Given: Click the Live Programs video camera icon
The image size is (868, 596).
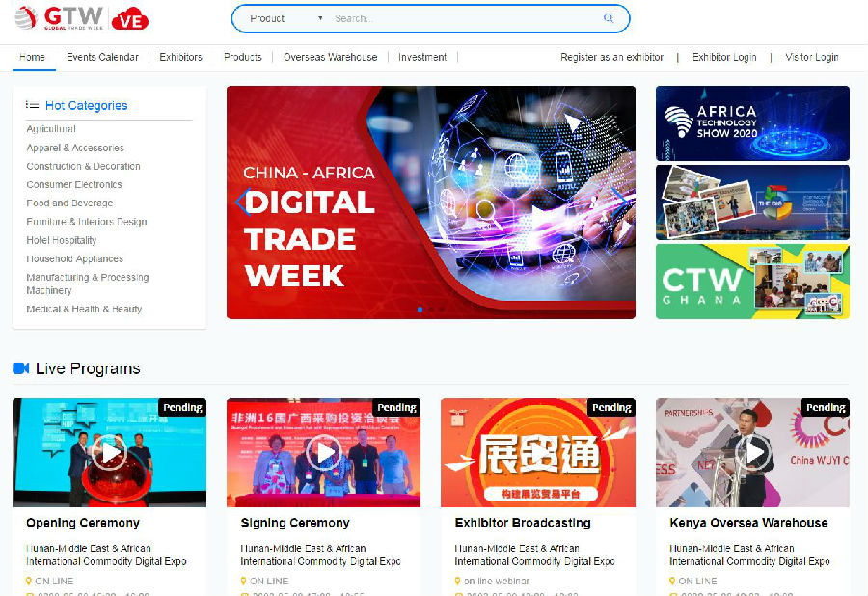Looking at the screenshot, I should click(x=20, y=368).
